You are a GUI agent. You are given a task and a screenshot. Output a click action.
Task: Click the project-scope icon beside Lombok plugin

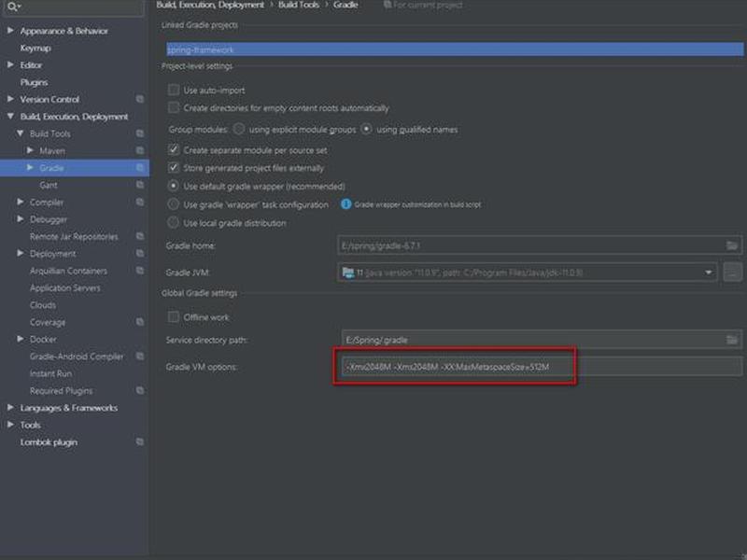click(139, 441)
